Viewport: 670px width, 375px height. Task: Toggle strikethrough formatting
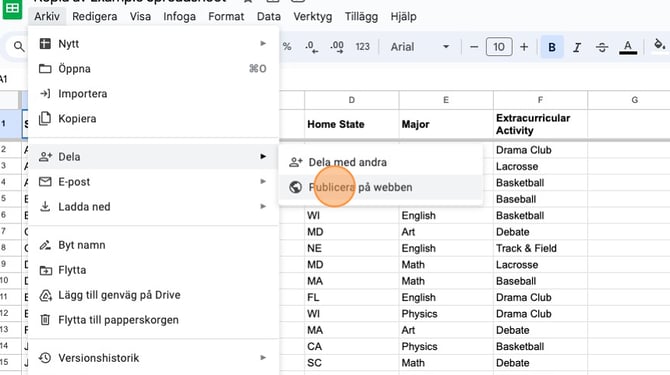click(x=602, y=47)
